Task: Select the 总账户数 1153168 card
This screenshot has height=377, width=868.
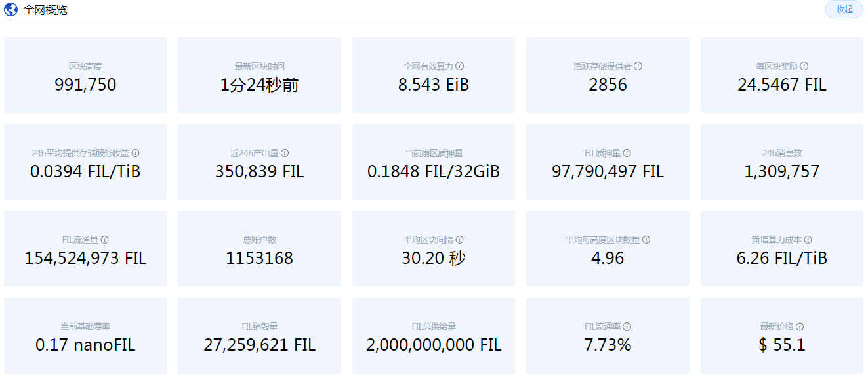Action: tap(259, 249)
